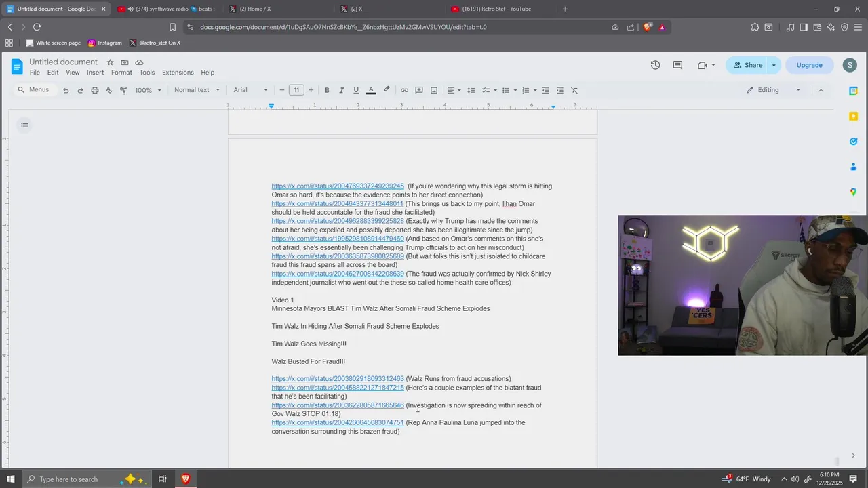Screen dimensions: 868x488
Task: Start a meeting with camera icon
Action: coord(706,65)
